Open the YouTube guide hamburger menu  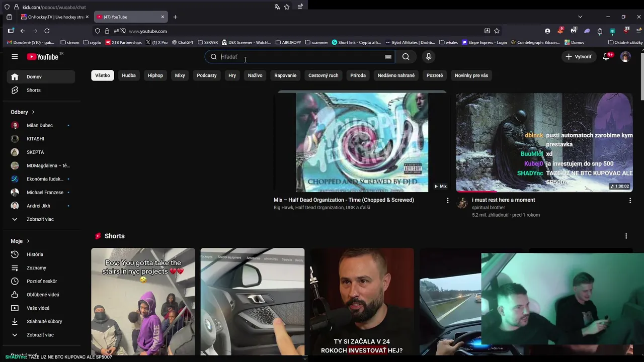[15, 57]
